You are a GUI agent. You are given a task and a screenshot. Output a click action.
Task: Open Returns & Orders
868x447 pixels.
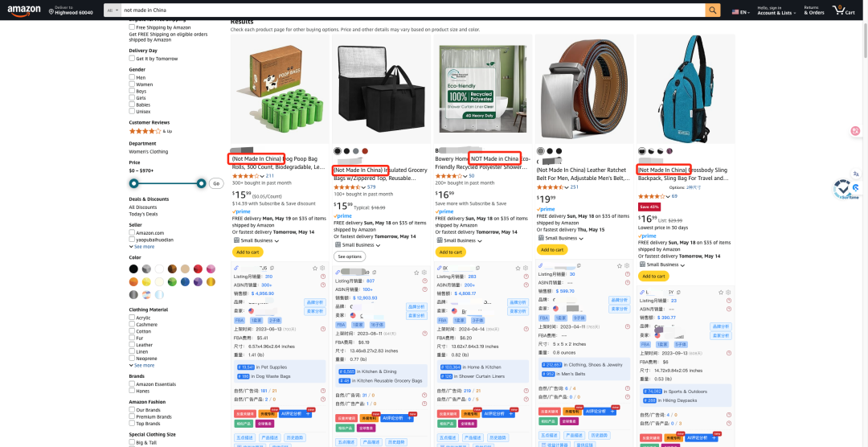813,10
